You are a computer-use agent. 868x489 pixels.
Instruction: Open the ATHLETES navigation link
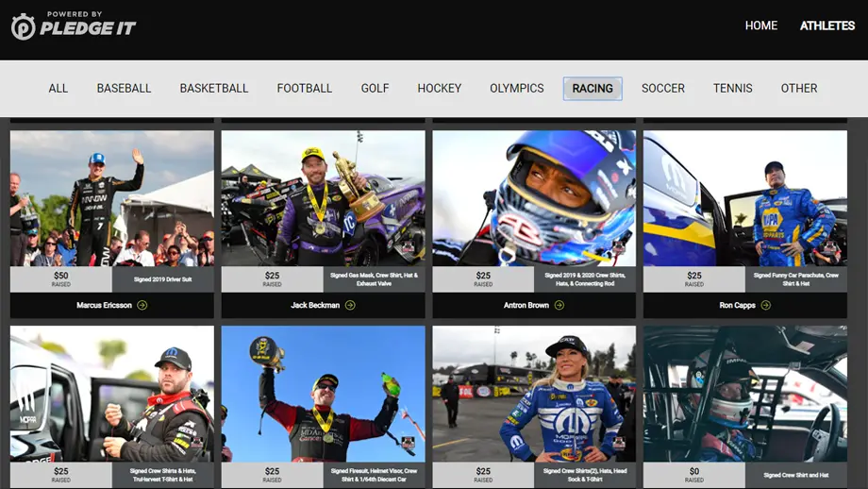(x=826, y=25)
